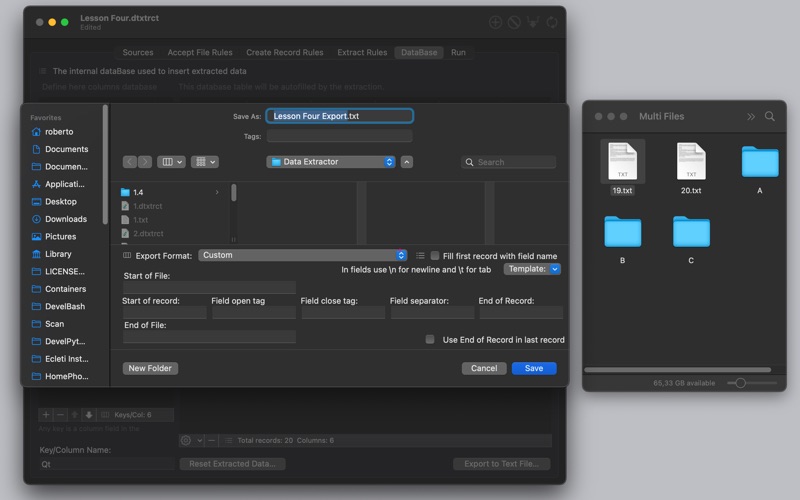Image resolution: width=800 pixels, height=500 pixels.
Task: Go to Applications in the sidebar
Action: click(64, 184)
